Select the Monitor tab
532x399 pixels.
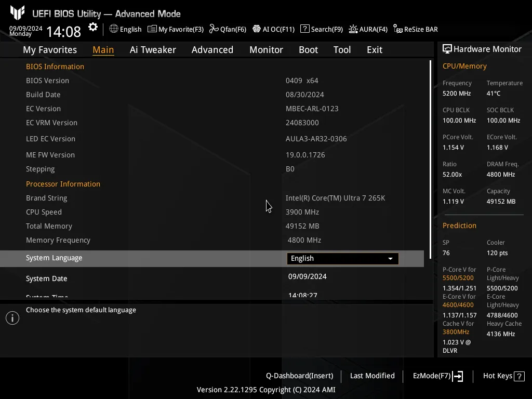click(266, 50)
